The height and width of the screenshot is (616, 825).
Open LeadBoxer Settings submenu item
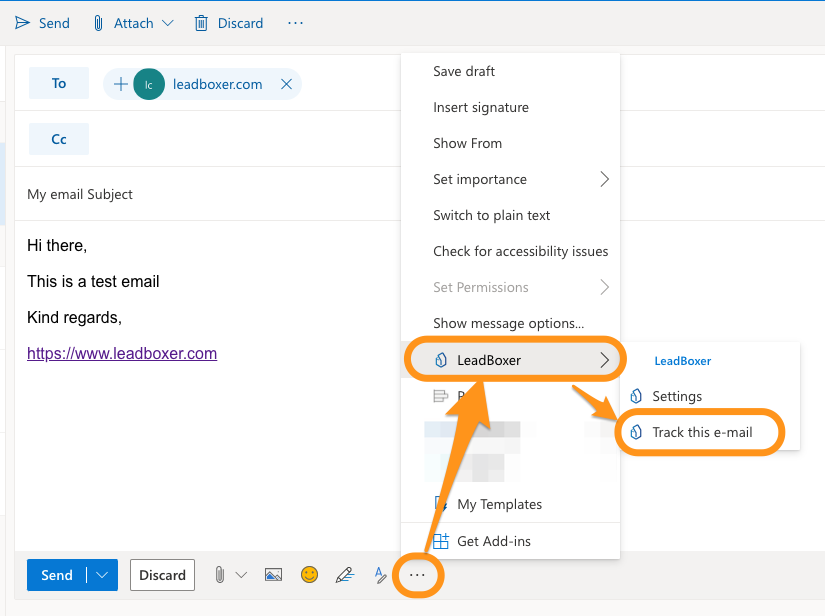click(676, 396)
